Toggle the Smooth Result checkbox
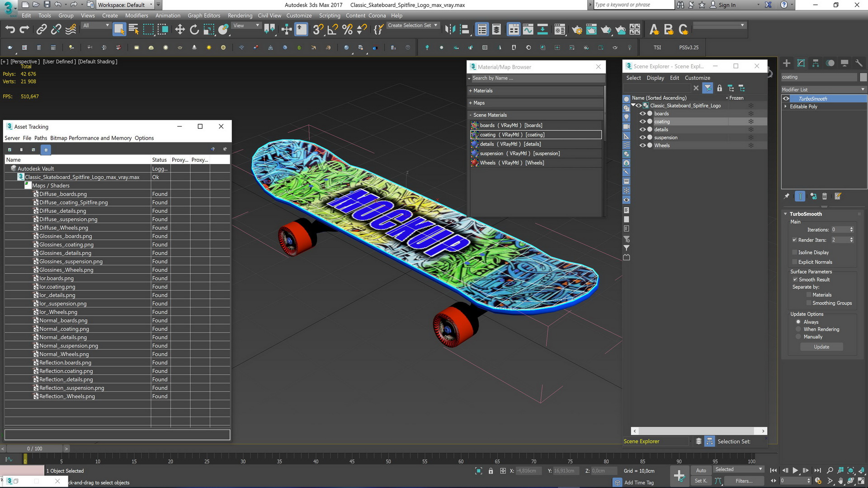The image size is (868, 488). (x=795, y=280)
